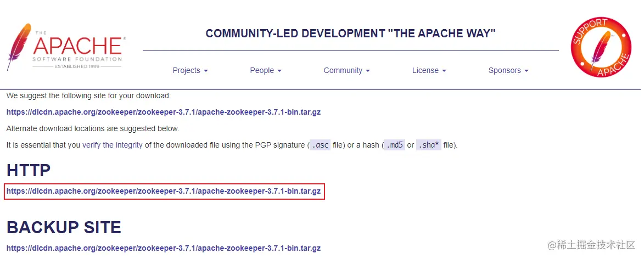Click the .asc file extension label

point(320,145)
